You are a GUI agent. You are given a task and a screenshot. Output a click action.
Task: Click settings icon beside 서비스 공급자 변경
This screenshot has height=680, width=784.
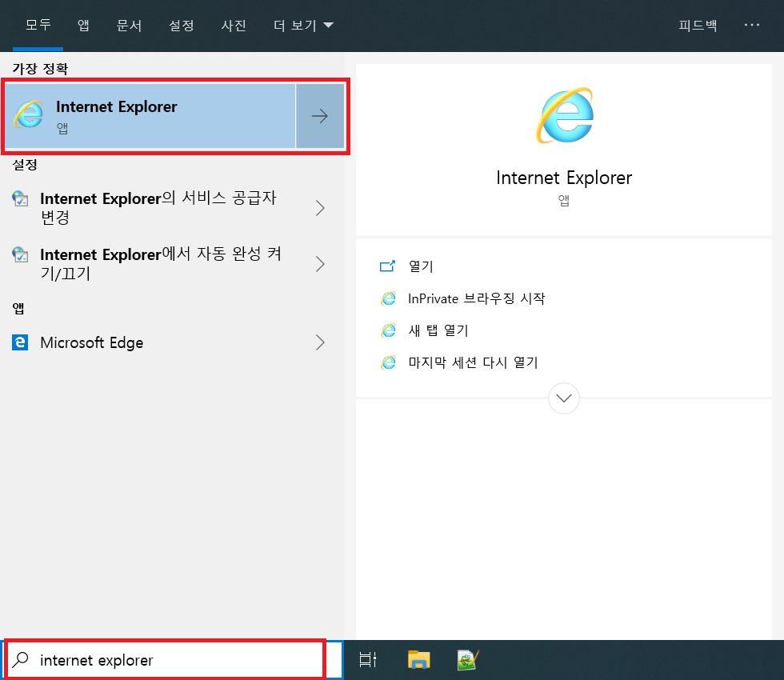[x=20, y=198]
